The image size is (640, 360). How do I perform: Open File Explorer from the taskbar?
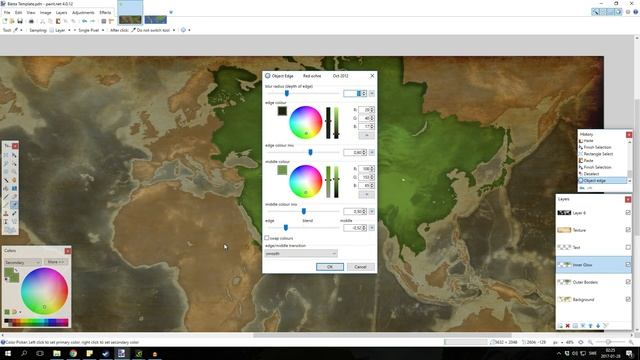pyautogui.click(x=57, y=353)
